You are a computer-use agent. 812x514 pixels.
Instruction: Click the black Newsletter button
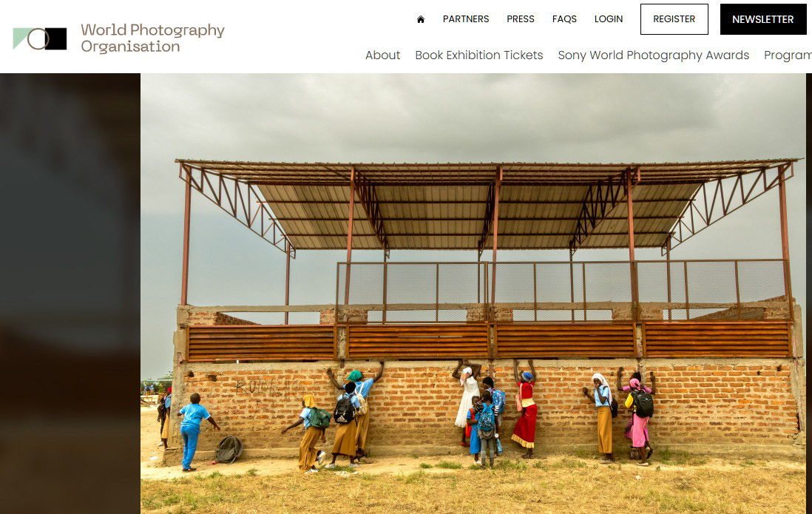[762, 19]
